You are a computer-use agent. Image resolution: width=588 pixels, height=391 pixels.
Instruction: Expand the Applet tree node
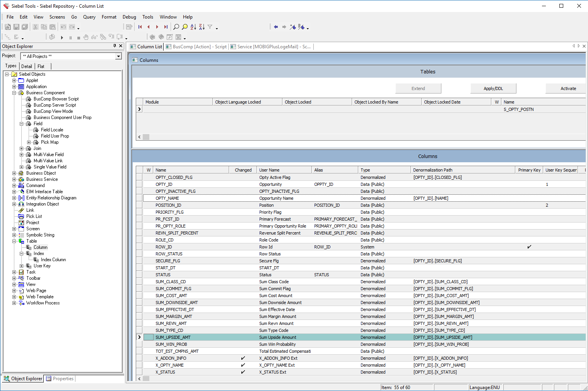point(14,80)
